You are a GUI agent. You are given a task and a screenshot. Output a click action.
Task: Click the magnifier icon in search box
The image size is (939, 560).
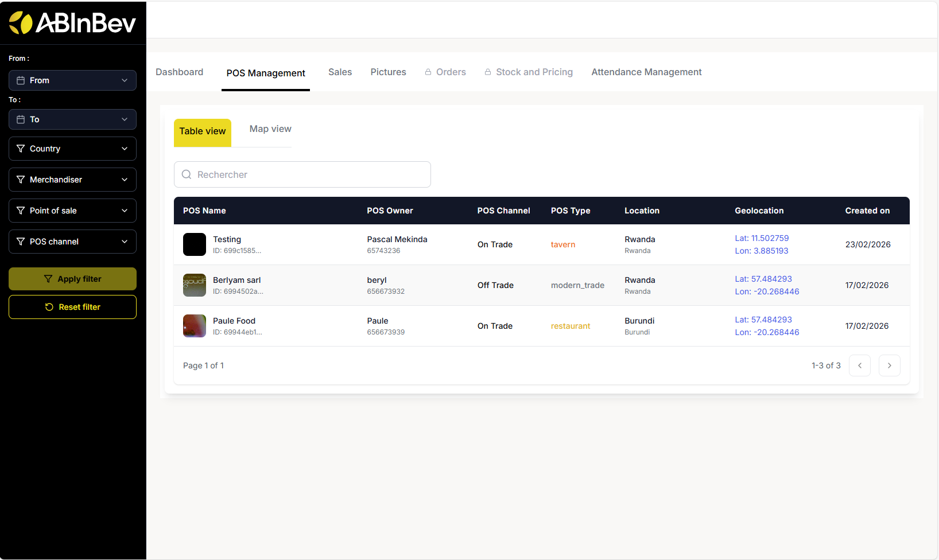tap(187, 174)
